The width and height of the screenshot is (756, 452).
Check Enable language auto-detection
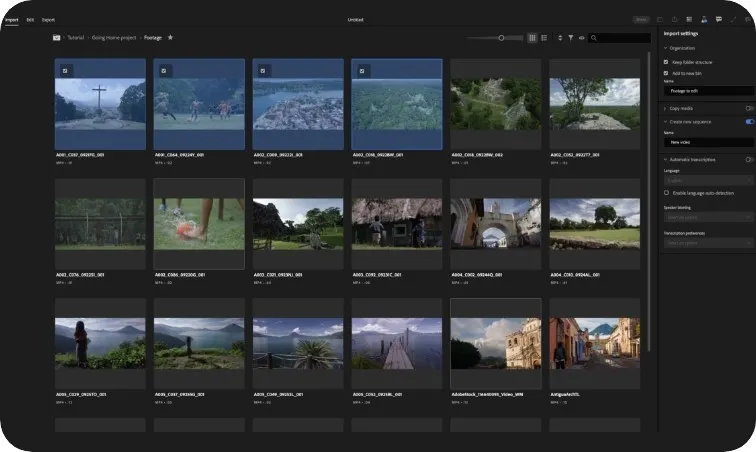pos(666,192)
